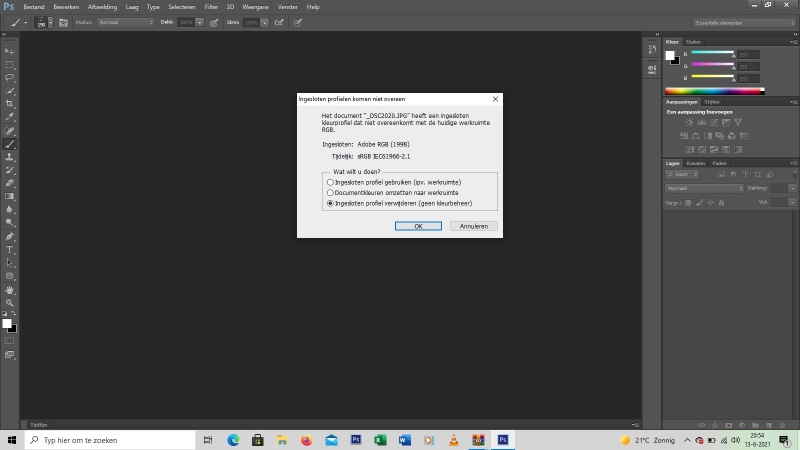Image resolution: width=800 pixels, height=450 pixels.
Task: Select the Type tool
Action: (x=10, y=250)
